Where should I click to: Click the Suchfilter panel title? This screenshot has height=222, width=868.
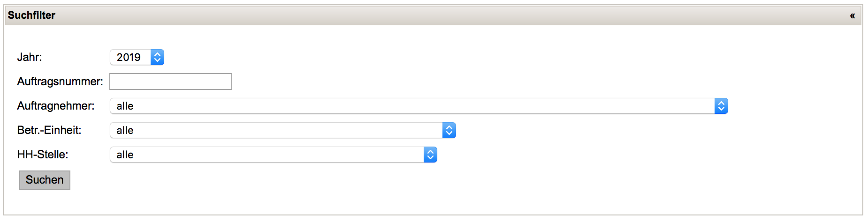(31, 15)
